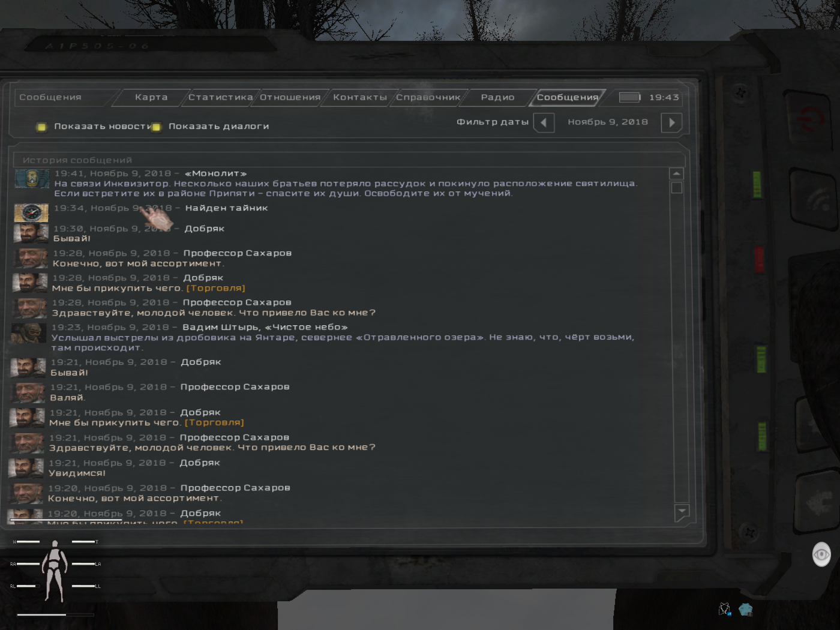The height and width of the screenshot is (630, 840).
Task: Toggle the 'Показать новости' checkbox
Action: (41, 127)
